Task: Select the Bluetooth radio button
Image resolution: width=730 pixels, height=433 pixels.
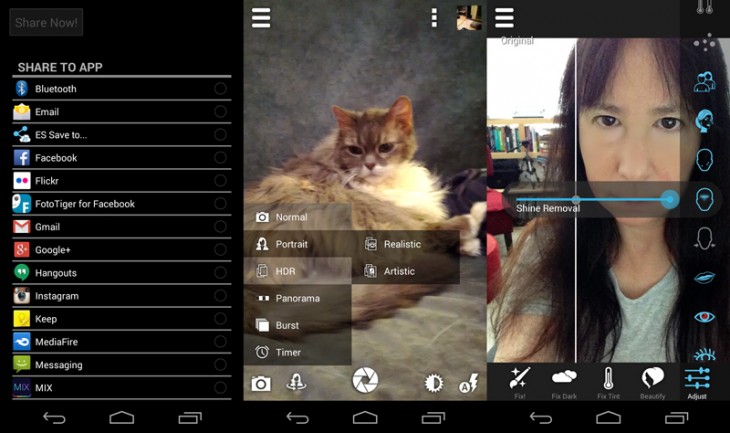Action: click(220, 89)
